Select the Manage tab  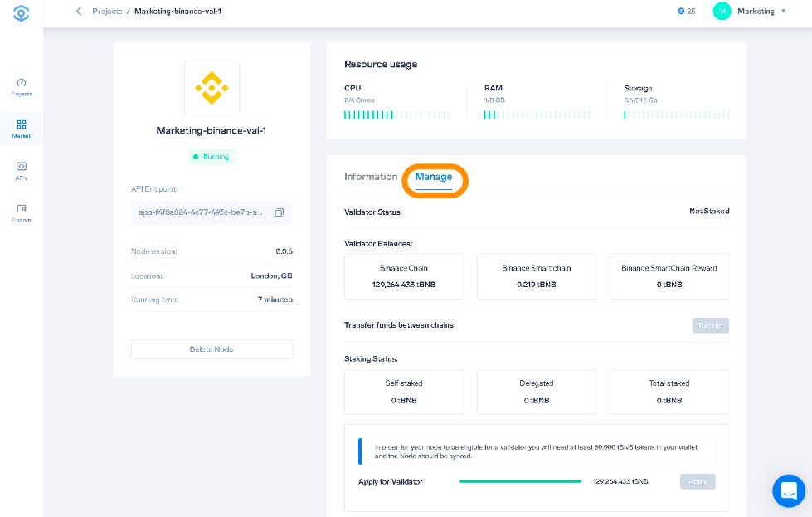(x=434, y=177)
